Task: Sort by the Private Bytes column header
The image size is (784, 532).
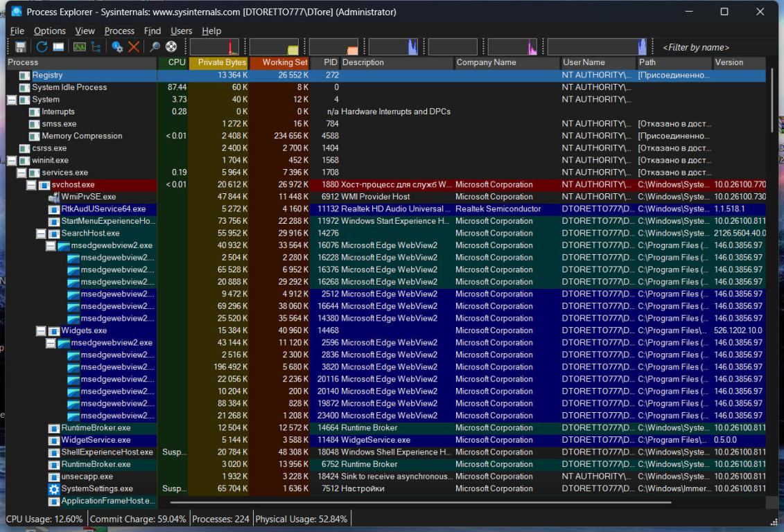Action: pyautogui.click(x=220, y=62)
